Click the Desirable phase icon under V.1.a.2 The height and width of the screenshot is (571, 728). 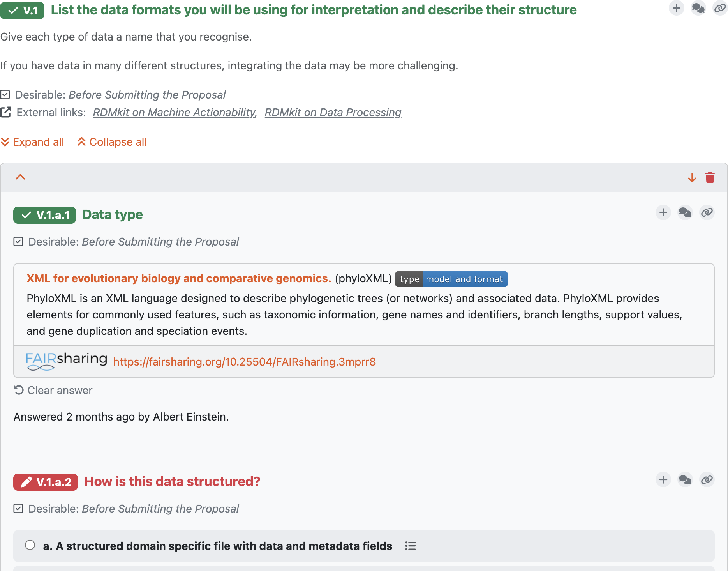[x=18, y=509]
